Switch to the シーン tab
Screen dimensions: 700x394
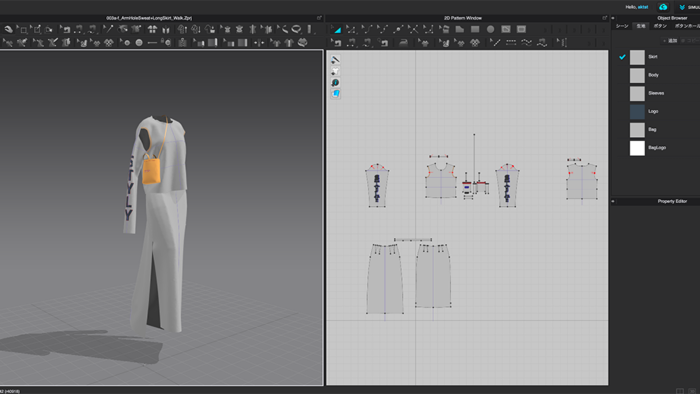pos(622,26)
